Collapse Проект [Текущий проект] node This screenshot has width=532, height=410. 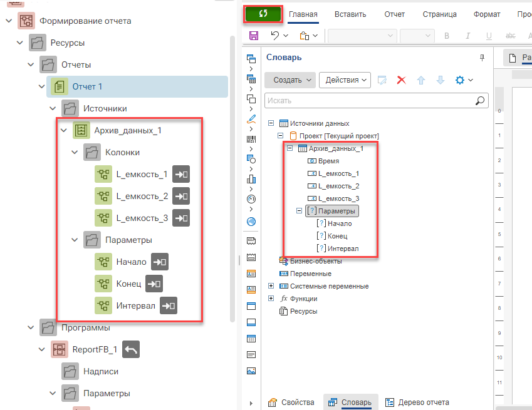(280, 136)
